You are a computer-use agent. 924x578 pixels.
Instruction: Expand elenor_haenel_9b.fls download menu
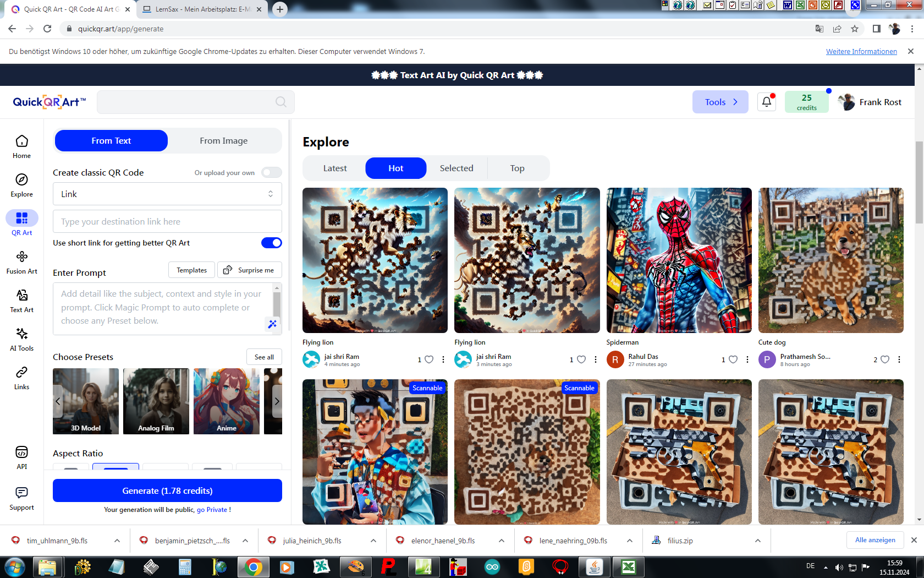(502, 541)
